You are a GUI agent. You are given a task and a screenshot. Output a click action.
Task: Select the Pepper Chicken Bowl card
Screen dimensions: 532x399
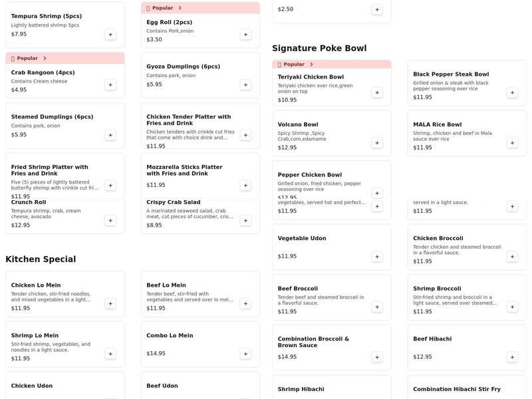click(x=313, y=174)
